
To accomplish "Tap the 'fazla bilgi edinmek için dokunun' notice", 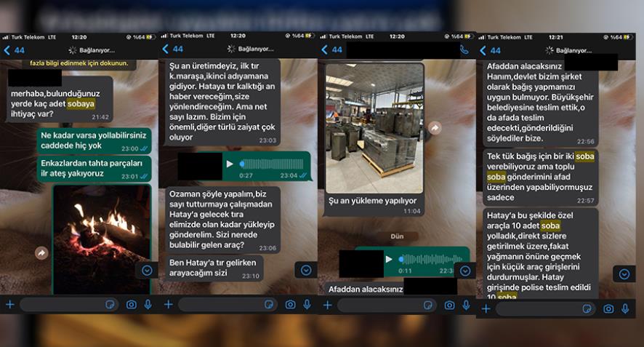I will click(x=79, y=63).
